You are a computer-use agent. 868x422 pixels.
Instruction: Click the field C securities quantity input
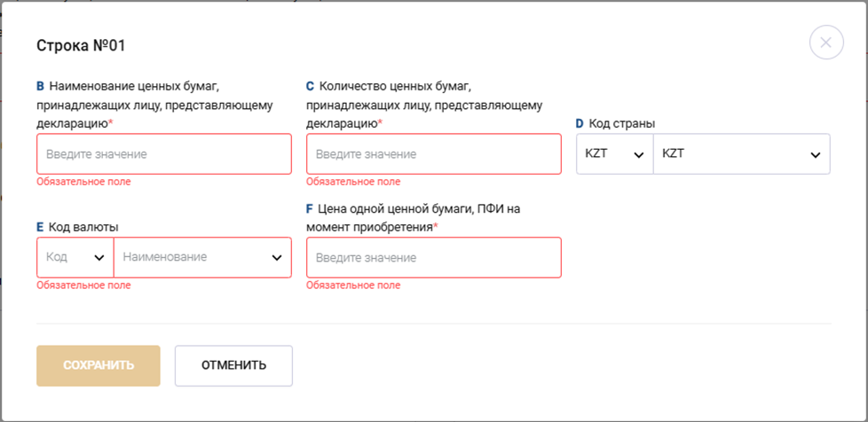(433, 154)
